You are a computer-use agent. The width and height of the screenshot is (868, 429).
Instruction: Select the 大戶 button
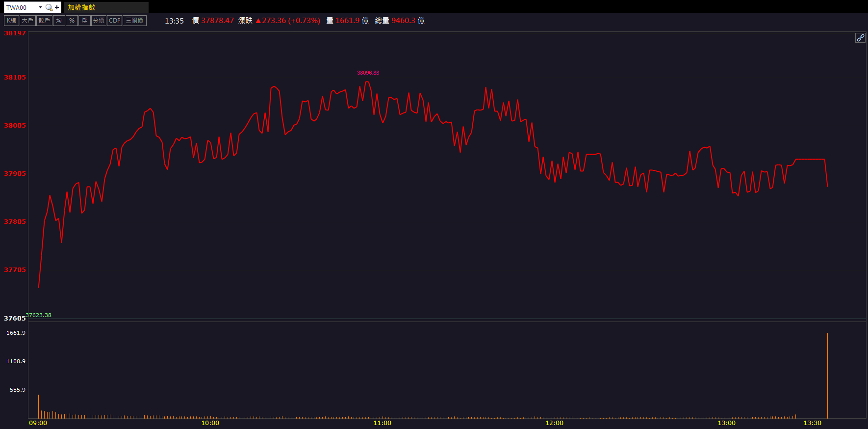(27, 21)
